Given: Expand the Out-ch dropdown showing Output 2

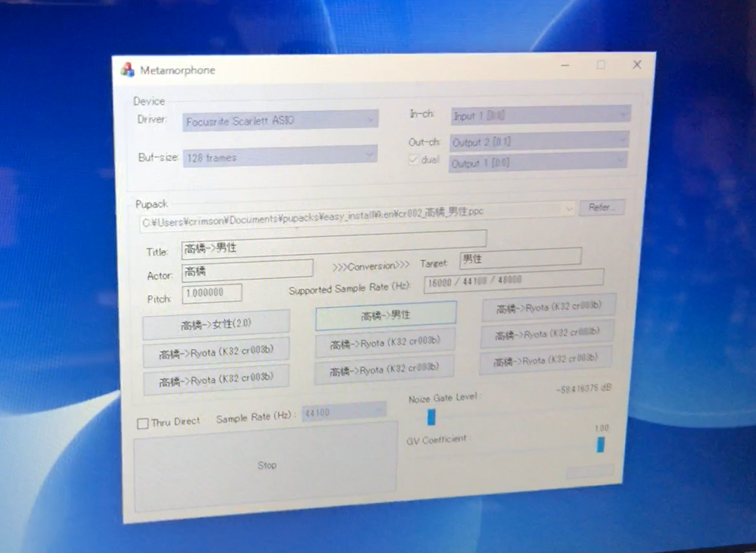Looking at the screenshot, I should point(539,141).
